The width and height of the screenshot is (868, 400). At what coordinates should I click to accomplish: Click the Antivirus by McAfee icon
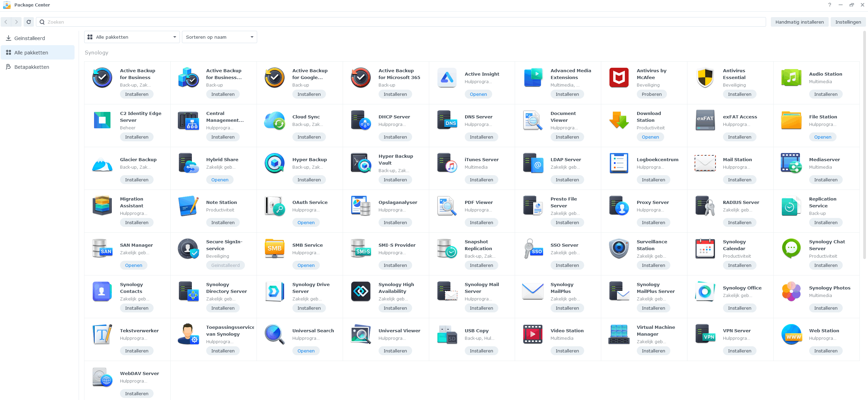[619, 78]
